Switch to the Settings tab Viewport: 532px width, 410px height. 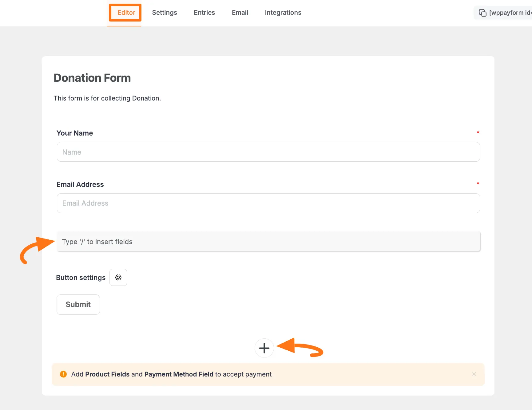pos(165,12)
